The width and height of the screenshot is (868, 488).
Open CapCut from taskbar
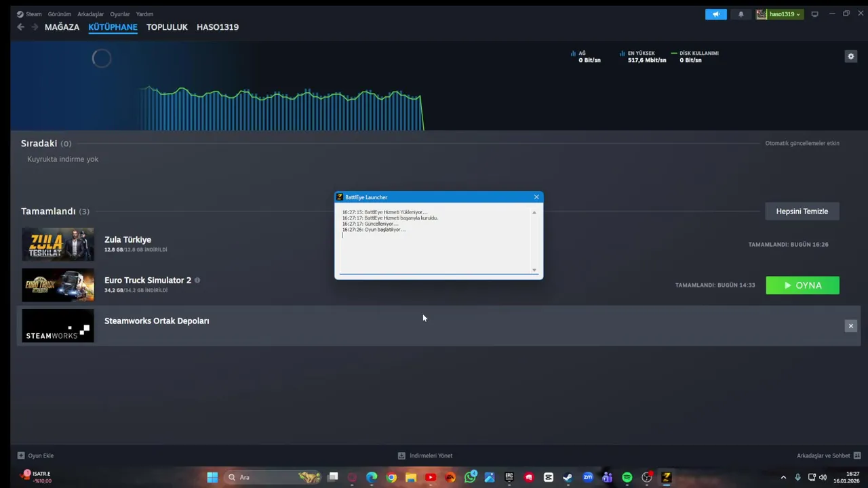tap(549, 477)
